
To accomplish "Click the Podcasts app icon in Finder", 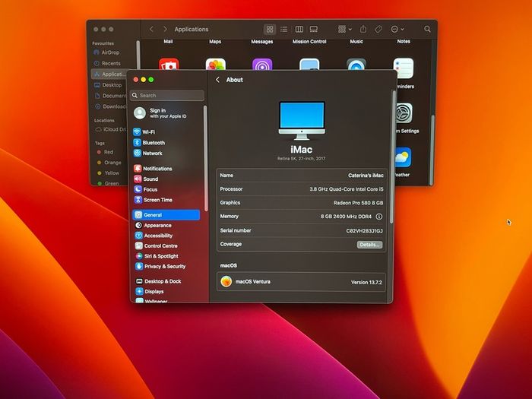I will [x=262, y=65].
